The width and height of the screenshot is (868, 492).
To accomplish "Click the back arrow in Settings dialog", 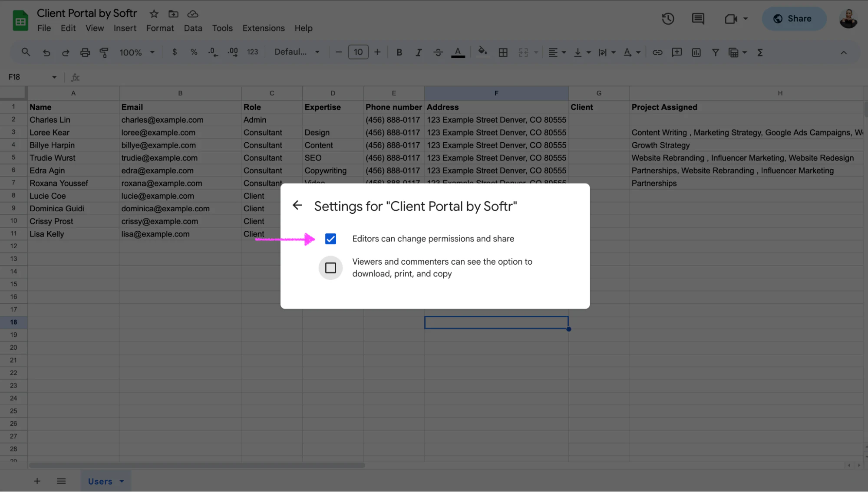I will 297,205.
